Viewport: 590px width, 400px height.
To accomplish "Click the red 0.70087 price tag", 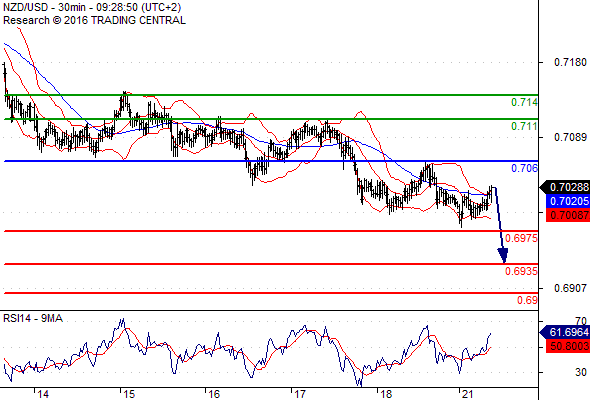I will click(x=567, y=215).
